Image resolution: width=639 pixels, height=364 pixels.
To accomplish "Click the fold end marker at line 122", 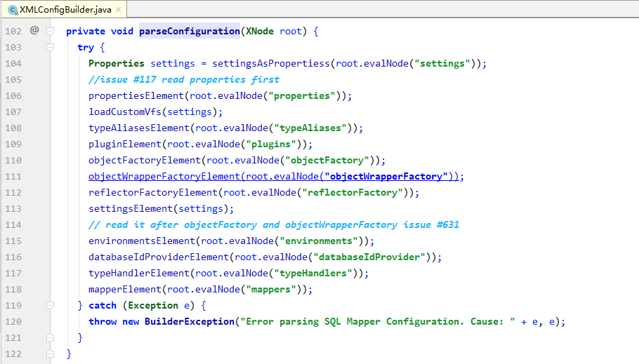I will pos(50,353).
